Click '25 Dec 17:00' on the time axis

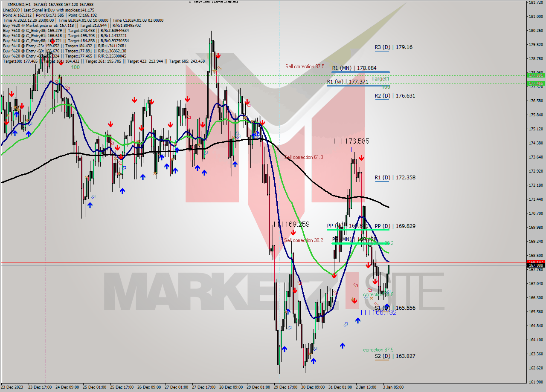122,387
